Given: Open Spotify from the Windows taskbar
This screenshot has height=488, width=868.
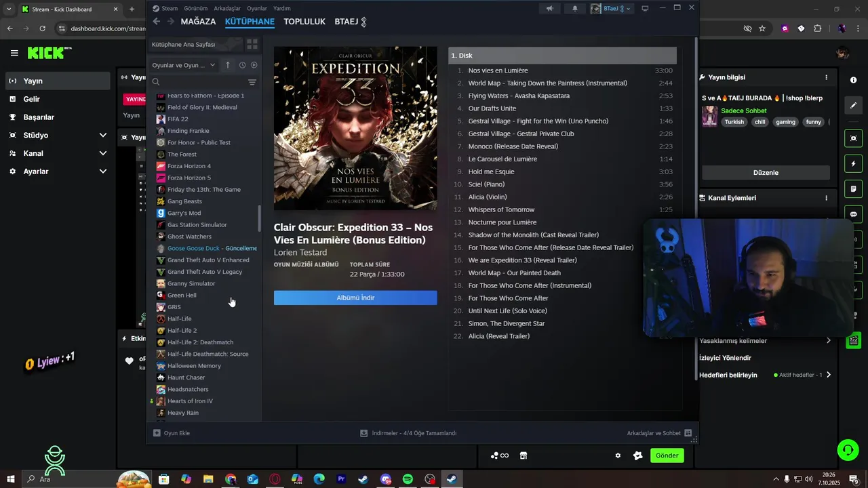Looking at the screenshot, I should click(x=408, y=479).
